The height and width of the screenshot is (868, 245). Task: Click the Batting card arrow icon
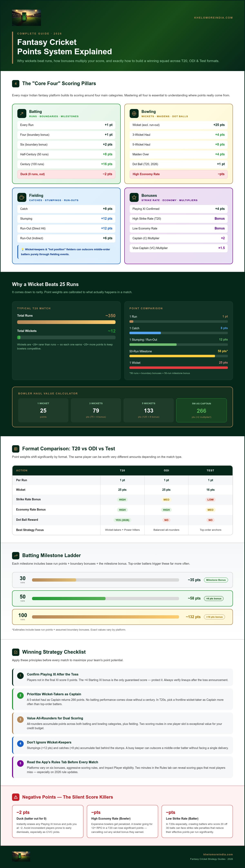coord(22,114)
